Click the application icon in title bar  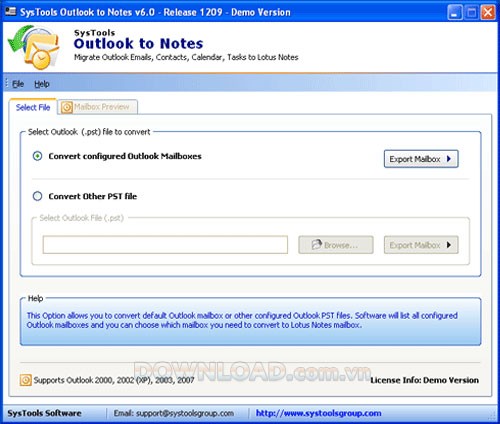point(10,12)
